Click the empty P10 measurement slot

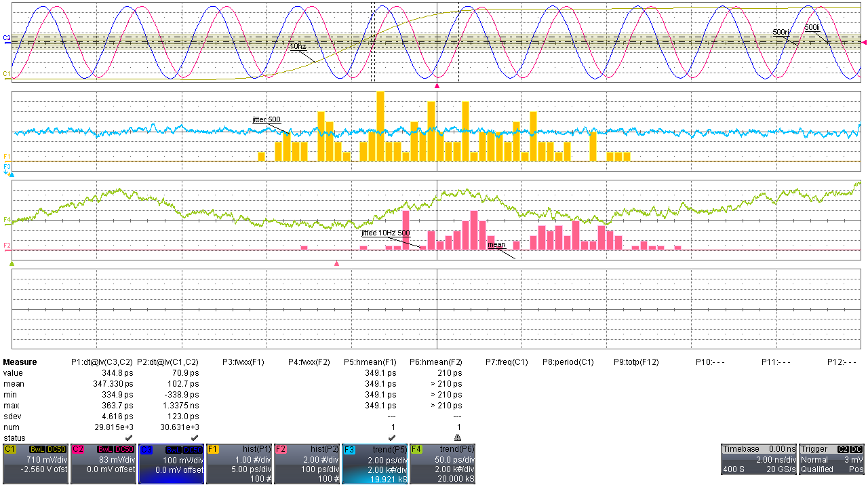point(710,362)
